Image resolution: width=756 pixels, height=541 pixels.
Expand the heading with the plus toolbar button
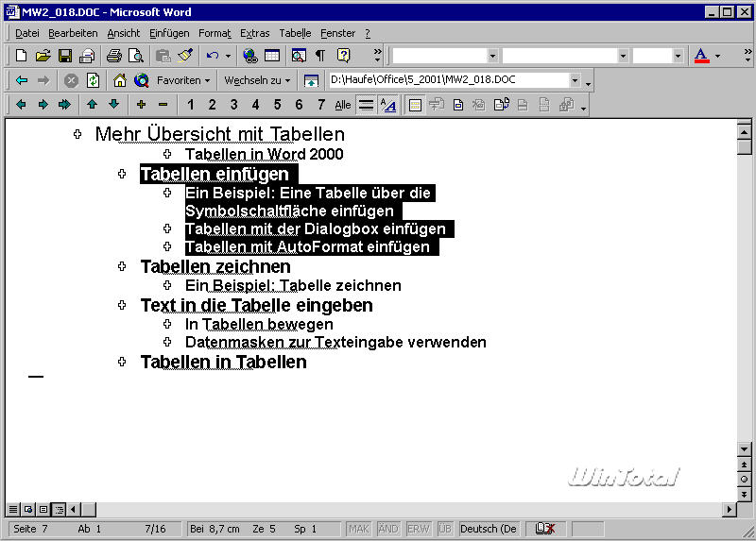tap(141, 105)
